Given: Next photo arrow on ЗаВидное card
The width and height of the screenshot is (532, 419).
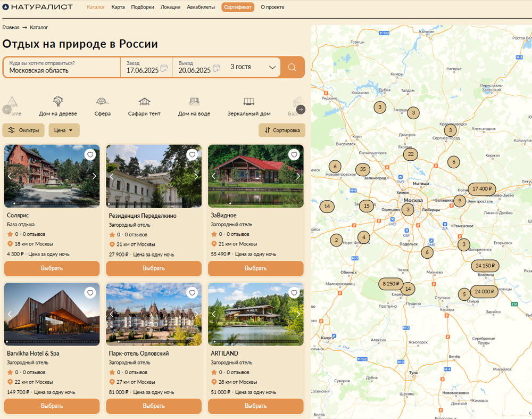Looking at the screenshot, I should click(x=298, y=176).
